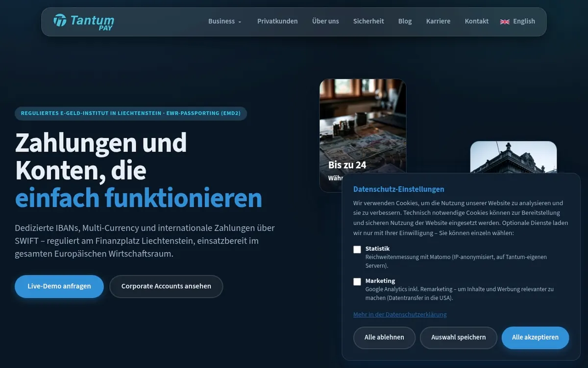
Task: Click the UK flag language icon
Action: [x=505, y=22]
